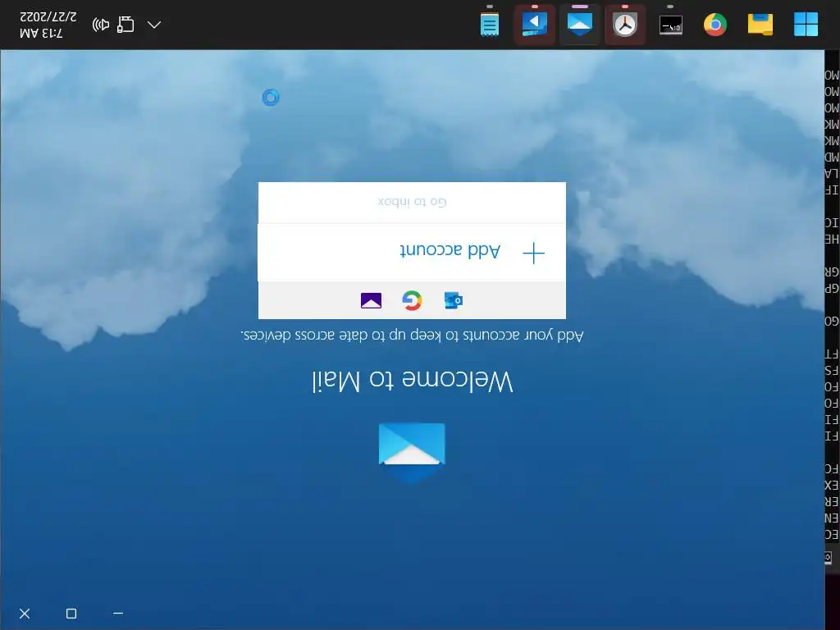Click the Mail app taskbar icon
Screen dimensions: 840x630
coord(580,25)
